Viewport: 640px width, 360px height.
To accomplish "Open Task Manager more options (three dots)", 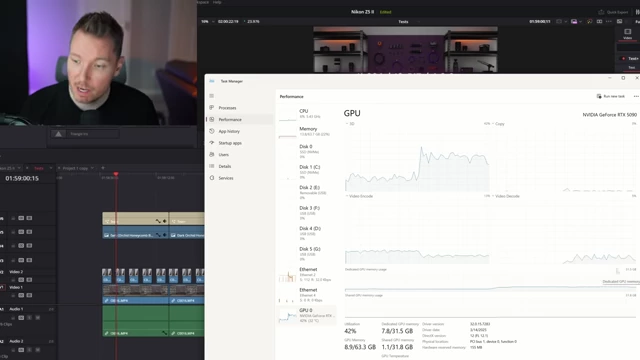I will pos(636,96).
